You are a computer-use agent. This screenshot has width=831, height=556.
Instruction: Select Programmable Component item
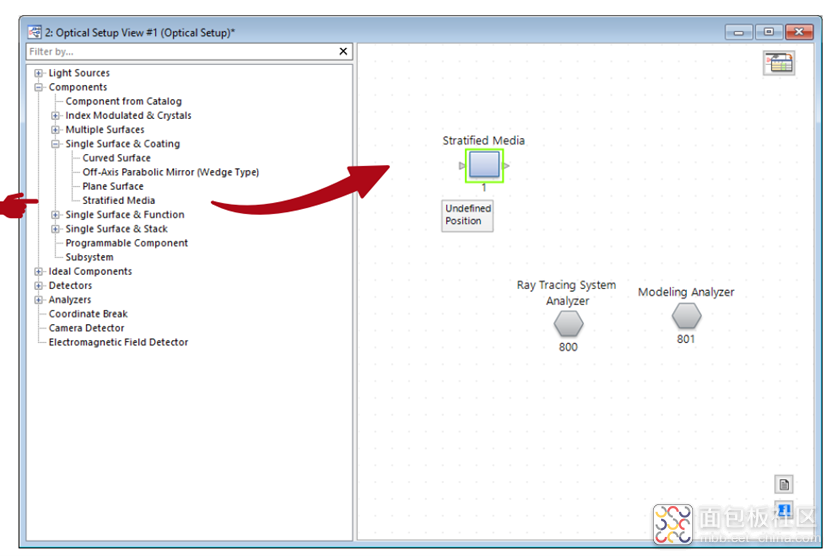pos(127,243)
